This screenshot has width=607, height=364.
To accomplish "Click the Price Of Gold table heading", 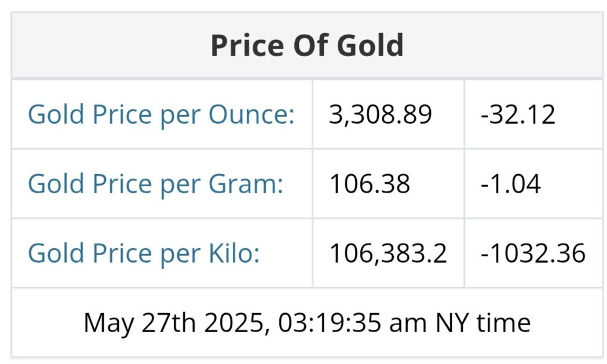I will click(x=307, y=45).
